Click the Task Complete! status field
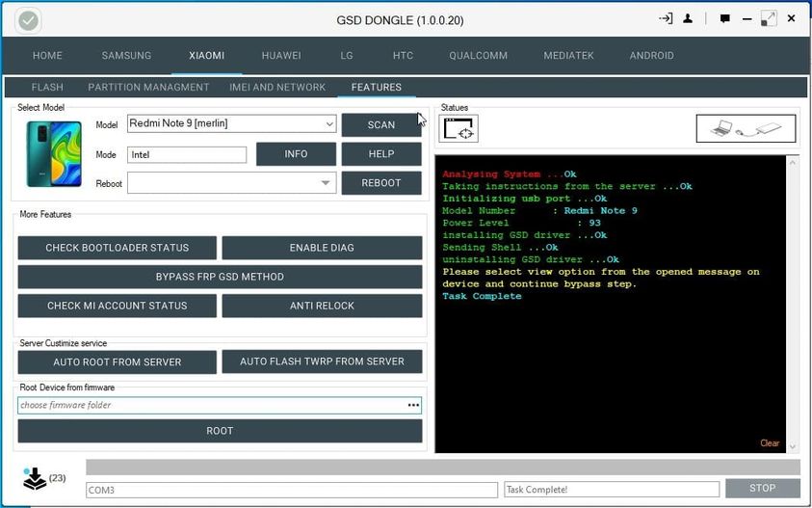 point(612,490)
